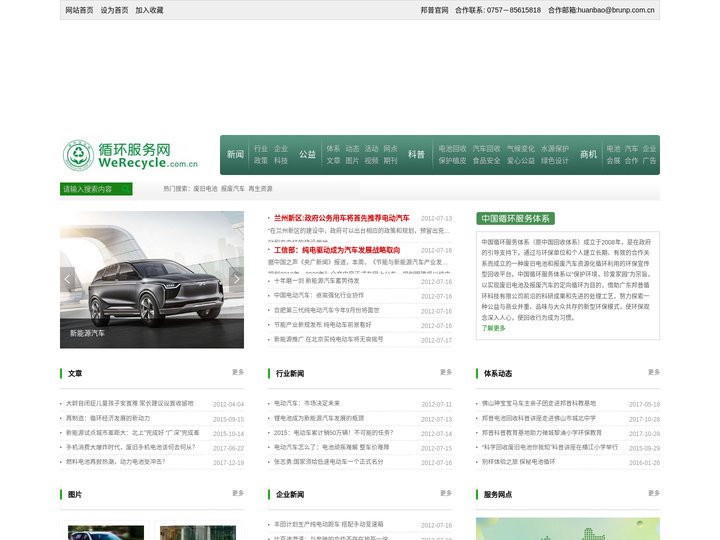Select 活动 under the 公益 menu
This screenshot has width=720, height=540.
click(x=371, y=148)
